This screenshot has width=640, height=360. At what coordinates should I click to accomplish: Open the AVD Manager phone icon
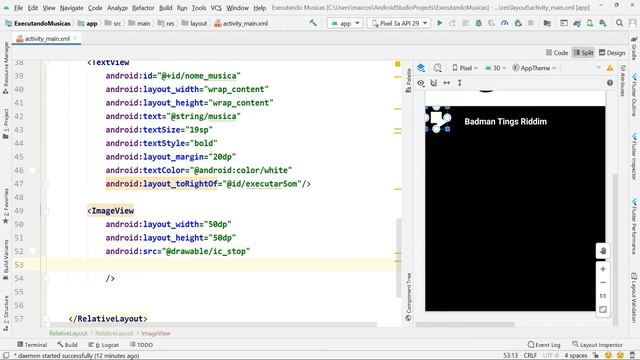point(590,23)
